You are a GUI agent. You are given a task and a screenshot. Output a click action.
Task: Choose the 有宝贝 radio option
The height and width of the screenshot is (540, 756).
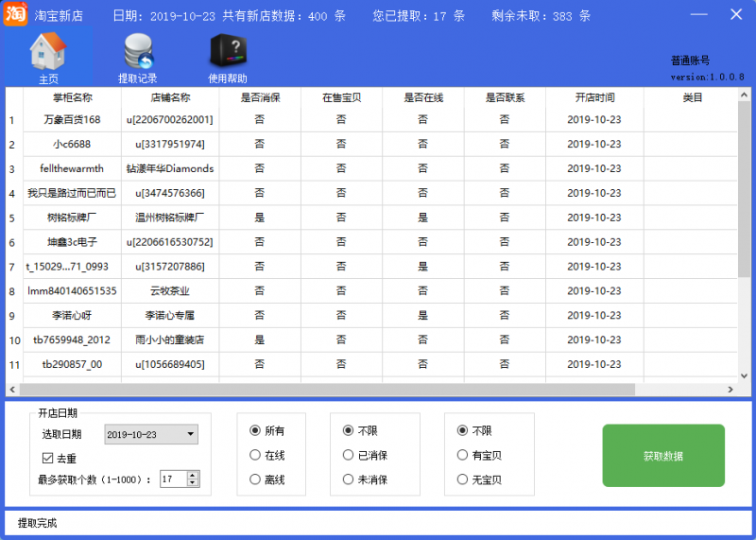click(462, 455)
